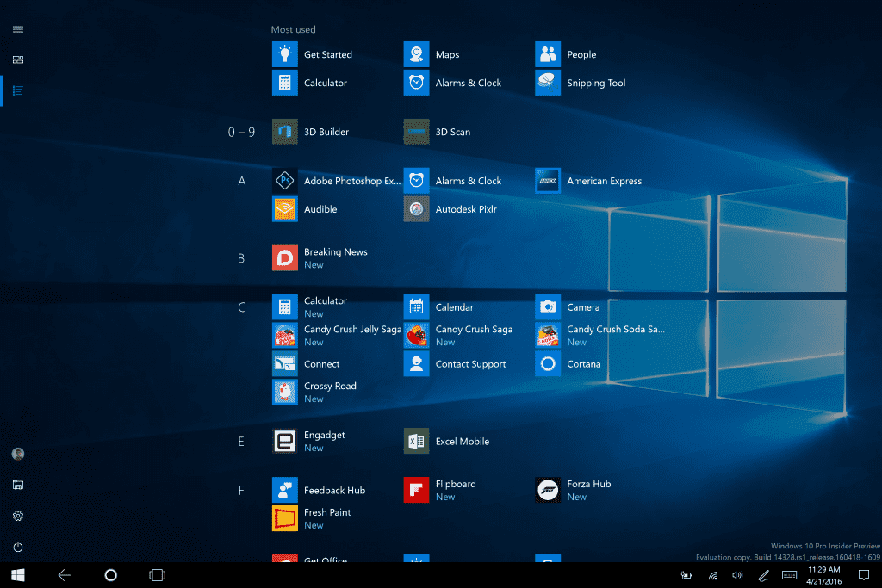This screenshot has width=882, height=588.
Task: Open Fresh Paint
Action: click(x=328, y=511)
